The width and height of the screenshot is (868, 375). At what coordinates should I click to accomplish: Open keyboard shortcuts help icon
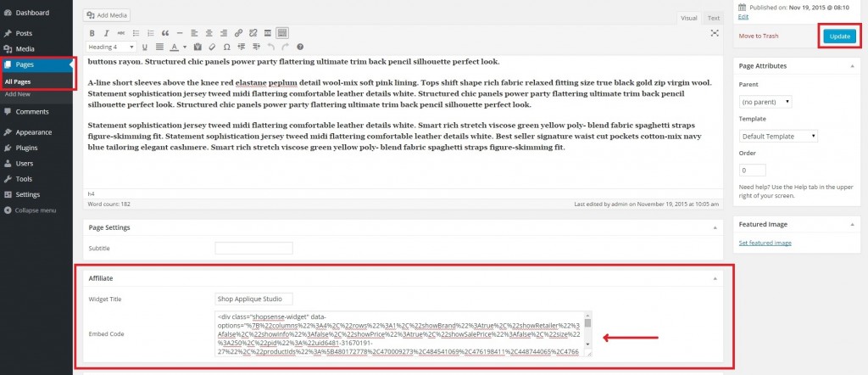click(x=300, y=47)
